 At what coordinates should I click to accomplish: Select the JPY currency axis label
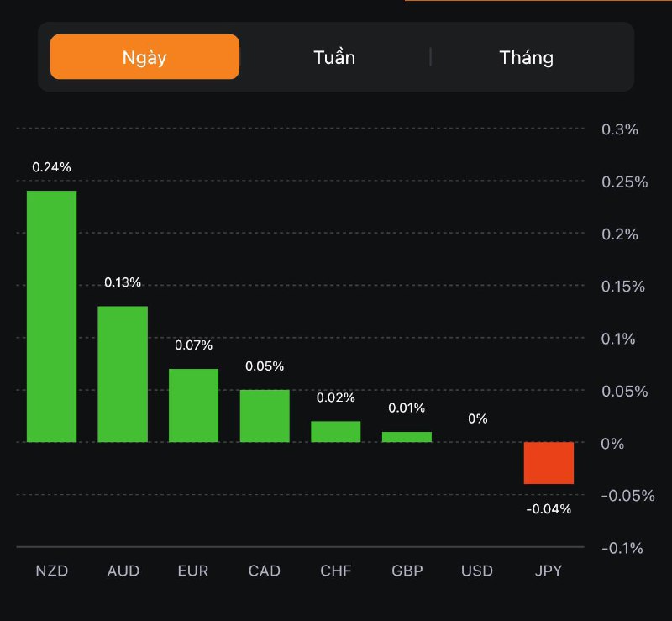[x=549, y=571]
